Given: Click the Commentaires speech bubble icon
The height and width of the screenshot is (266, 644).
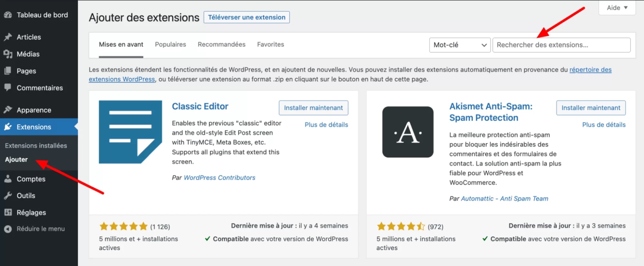Looking at the screenshot, I should [x=8, y=87].
